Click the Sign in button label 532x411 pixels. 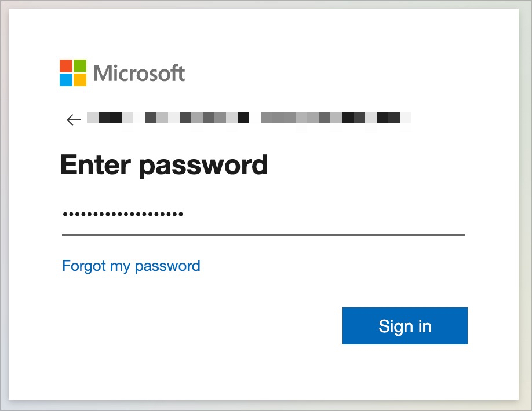[x=405, y=326]
